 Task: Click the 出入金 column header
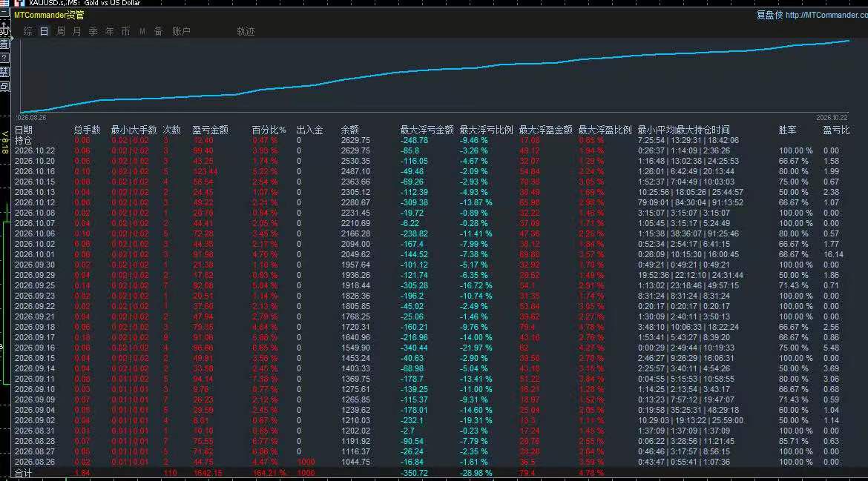point(309,130)
